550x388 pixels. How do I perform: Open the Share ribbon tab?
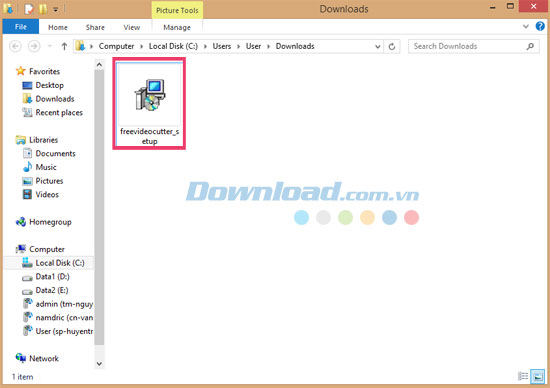[95, 27]
